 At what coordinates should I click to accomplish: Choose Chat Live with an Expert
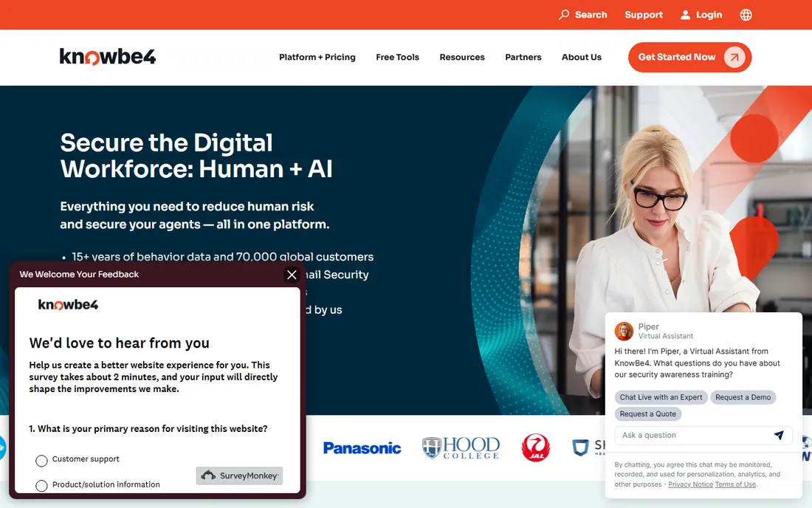(661, 397)
